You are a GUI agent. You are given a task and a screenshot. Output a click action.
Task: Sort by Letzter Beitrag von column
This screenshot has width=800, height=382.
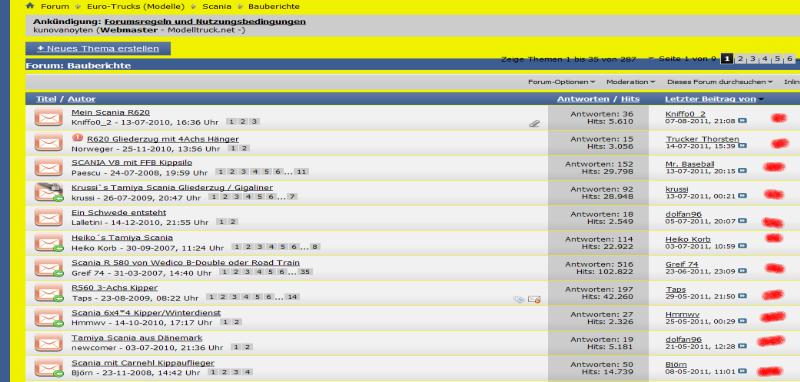[x=710, y=99]
